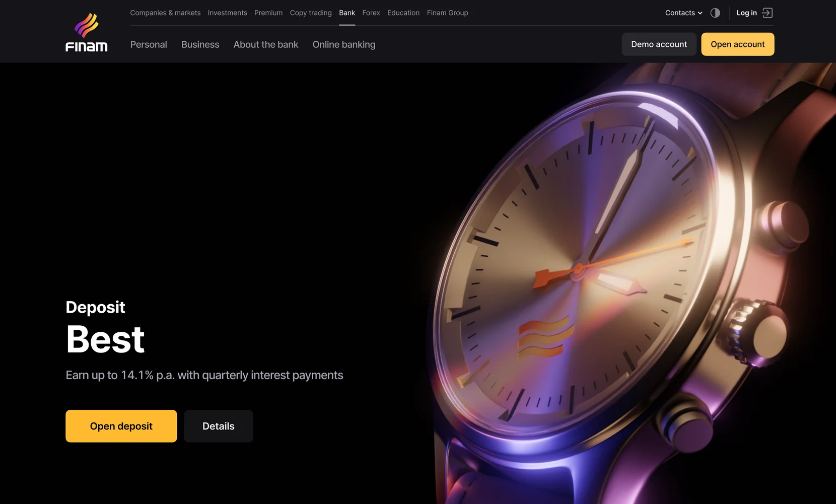The image size is (836, 504).
Task: Click the Log in arrow icon
Action: click(x=768, y=13)
